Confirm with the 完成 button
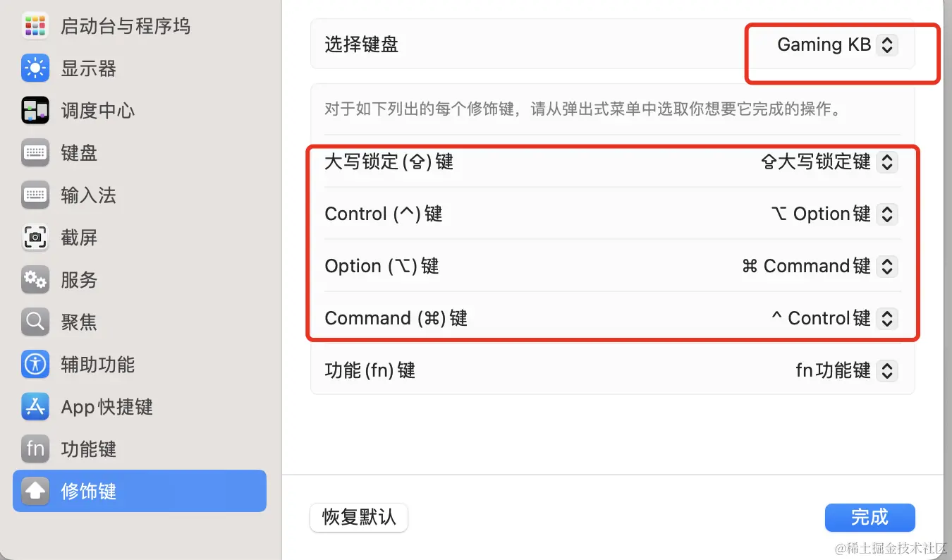Image resolution: width=952 pixels, height=560 pixels. point(869,517)
